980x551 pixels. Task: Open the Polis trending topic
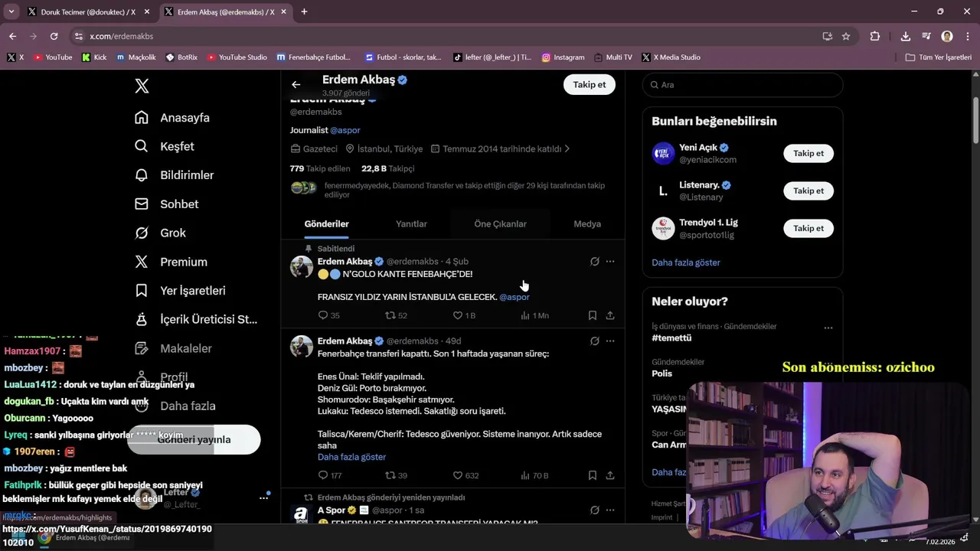(x=661, y=373)
